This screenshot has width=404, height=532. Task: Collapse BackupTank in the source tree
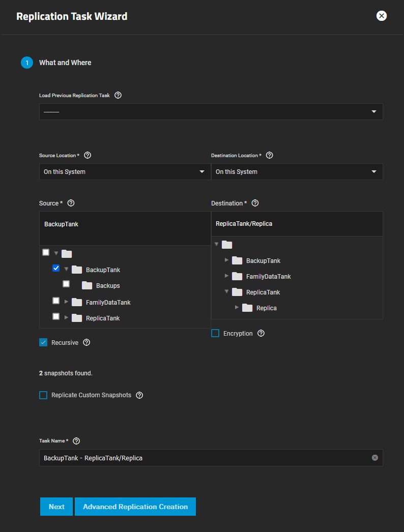point(66,270)
